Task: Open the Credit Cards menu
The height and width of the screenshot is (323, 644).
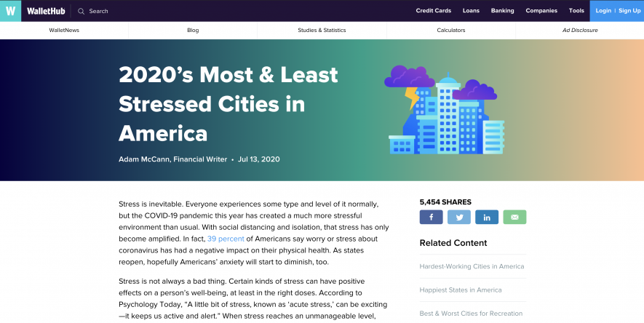Action: pyautogui.click(x=433, y=11)
